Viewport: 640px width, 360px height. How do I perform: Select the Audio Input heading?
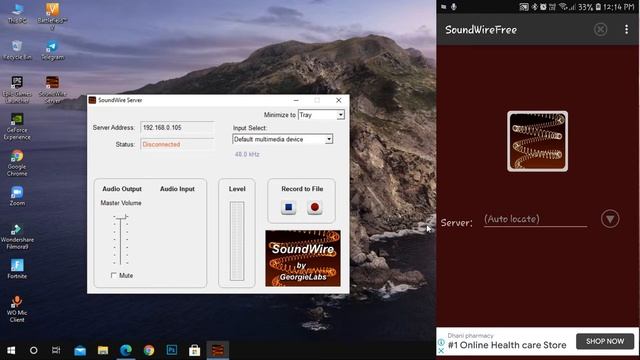[177, 189]
